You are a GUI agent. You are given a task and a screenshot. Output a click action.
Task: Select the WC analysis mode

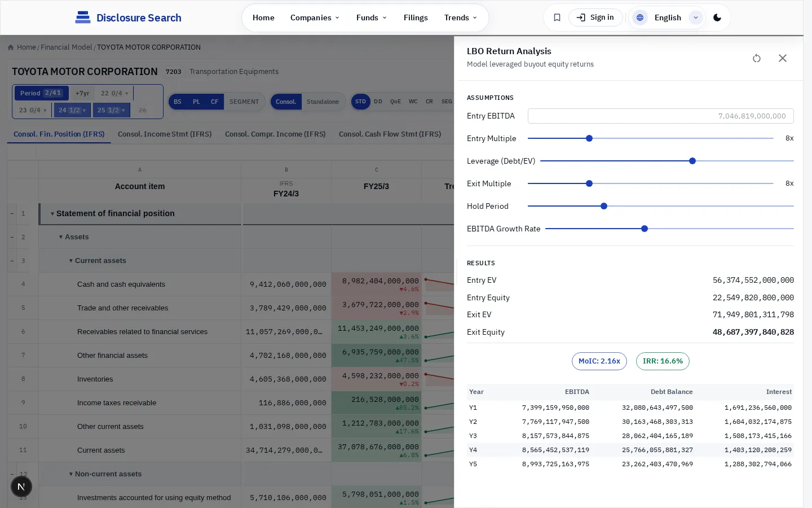coord(413,102)
